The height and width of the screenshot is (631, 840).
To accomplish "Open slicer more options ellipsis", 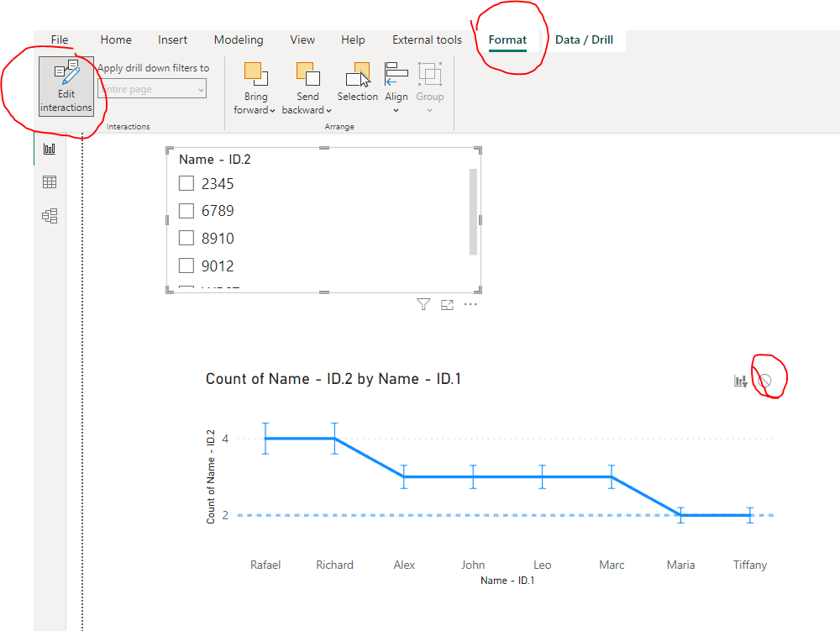I will [470, 304].
